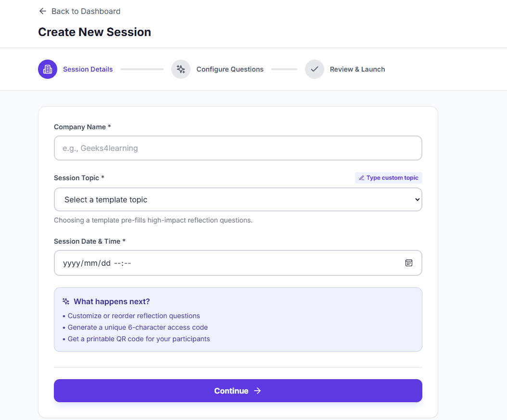Expand the topic dropdown using its chevron

[x=417, y=199]
